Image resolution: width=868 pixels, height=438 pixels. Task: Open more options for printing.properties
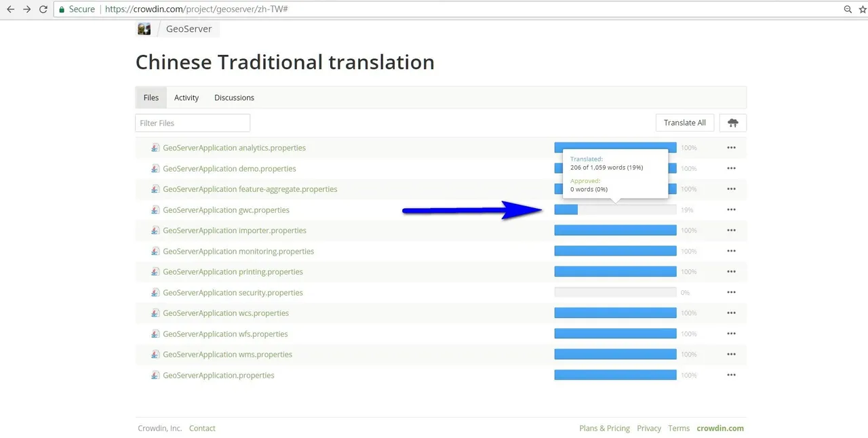click(731, 272)
